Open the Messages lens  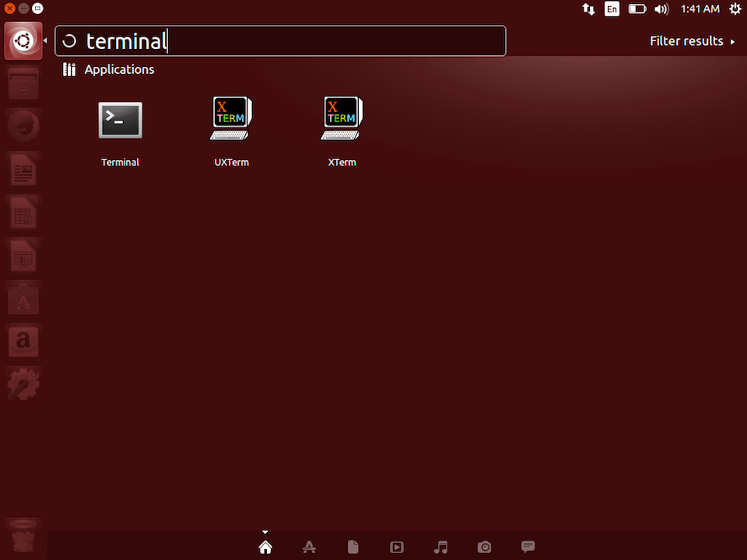tap(528, 547)
